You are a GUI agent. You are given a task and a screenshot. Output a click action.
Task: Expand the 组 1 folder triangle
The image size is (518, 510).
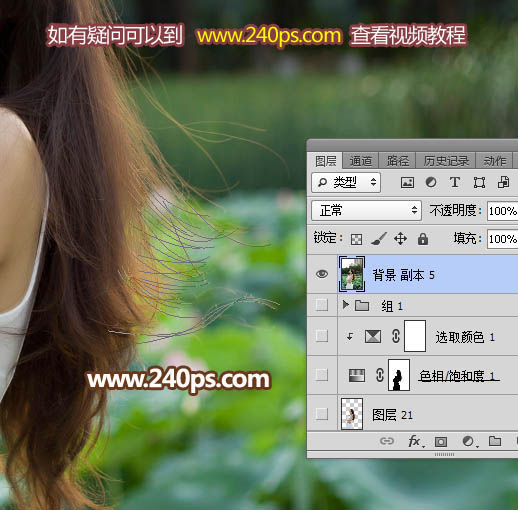click(x=346, y=304)
